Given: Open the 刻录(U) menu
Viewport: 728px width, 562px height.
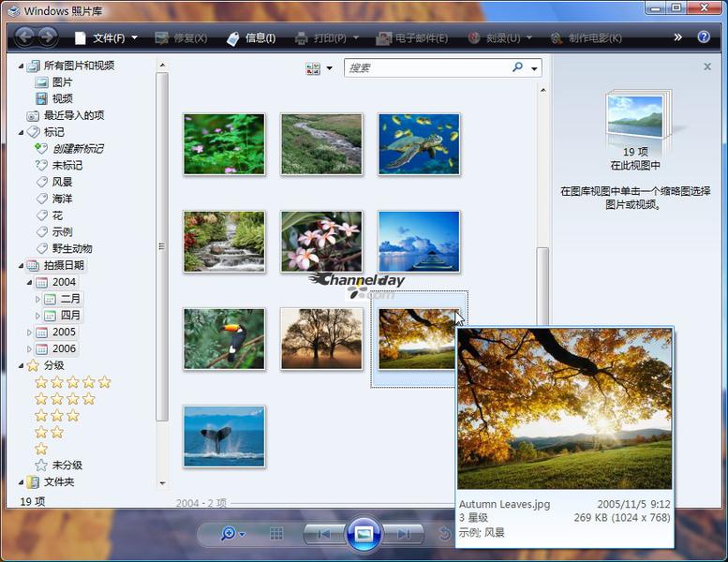Looking at the screenshot, I should 499,38.
